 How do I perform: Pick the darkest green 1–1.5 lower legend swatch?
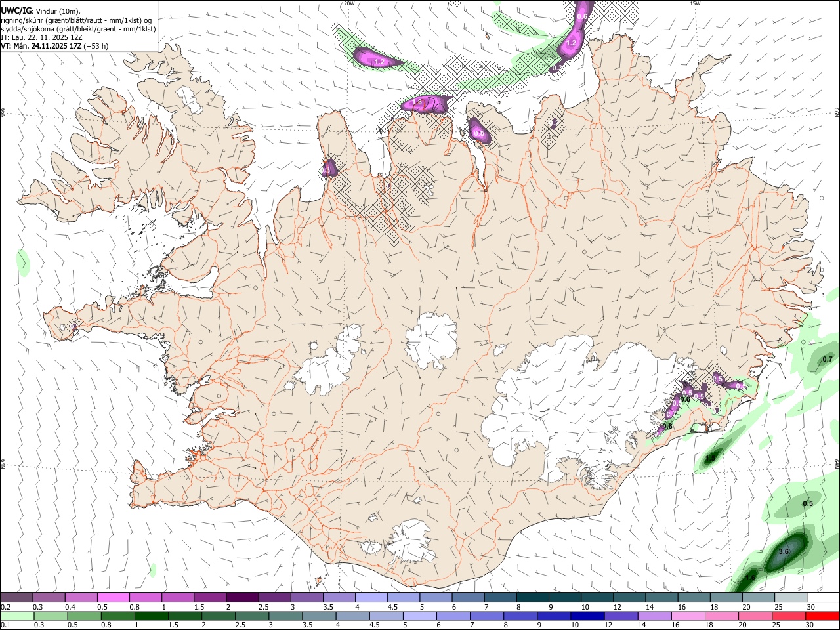(x=152, y=616)
